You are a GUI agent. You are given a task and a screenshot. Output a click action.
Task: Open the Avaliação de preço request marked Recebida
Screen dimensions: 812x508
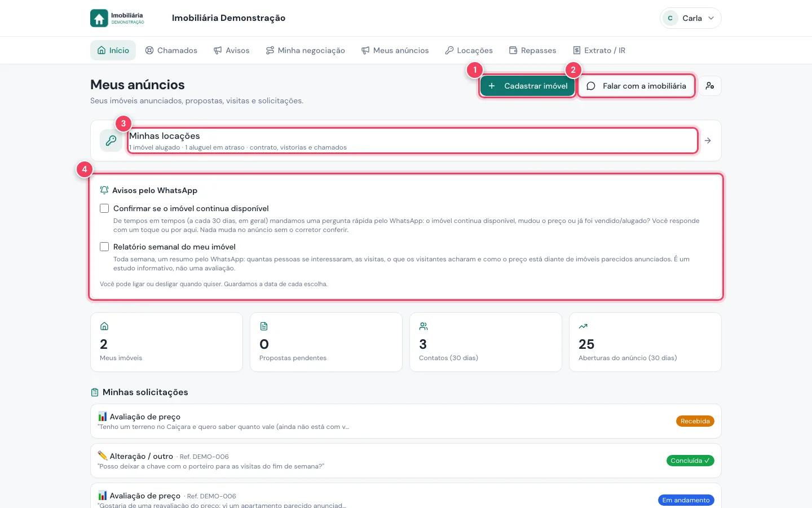tap(406, 421)
